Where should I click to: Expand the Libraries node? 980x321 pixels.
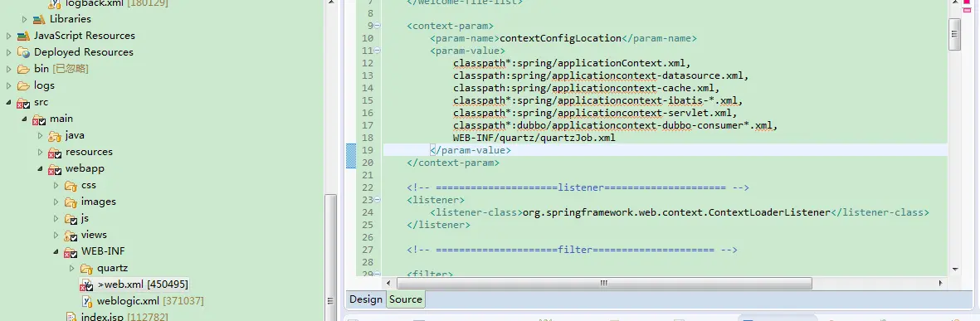[x=24, y=19]
